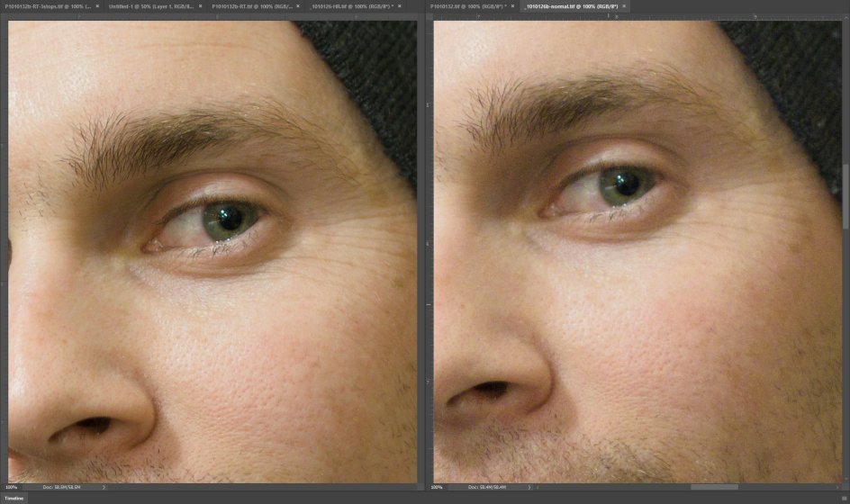Close the Untitled-1 document tab

[x=200, y=6]
